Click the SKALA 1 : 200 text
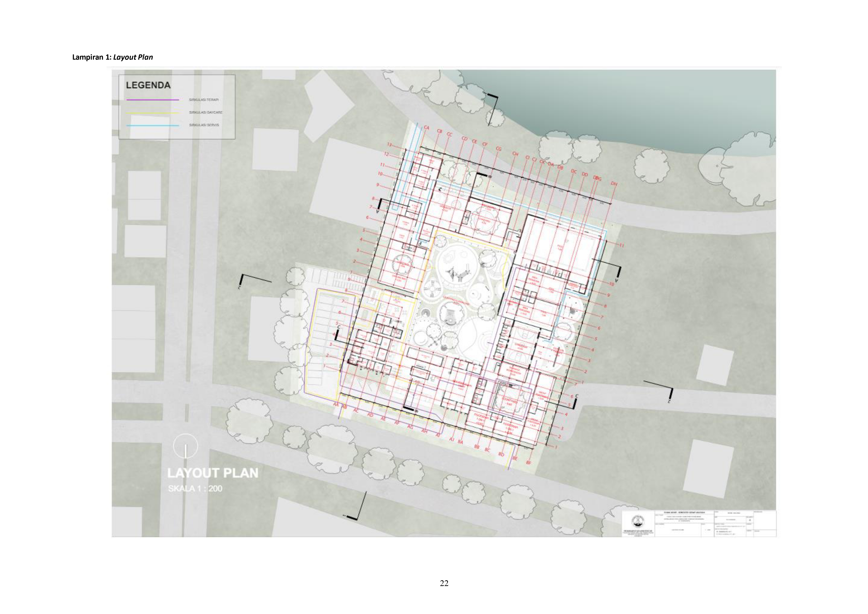Viewport: 868px width, 614px height. click(195, 488)
